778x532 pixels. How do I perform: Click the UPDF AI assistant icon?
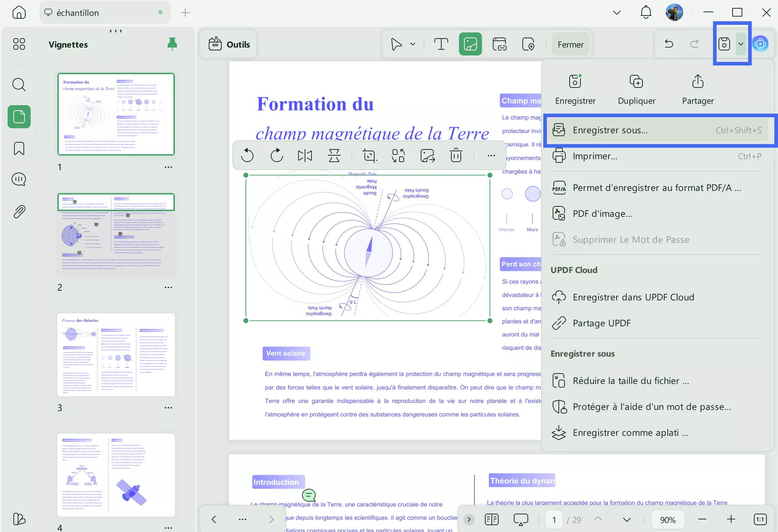pyautogui.click(x=761, y=44)
